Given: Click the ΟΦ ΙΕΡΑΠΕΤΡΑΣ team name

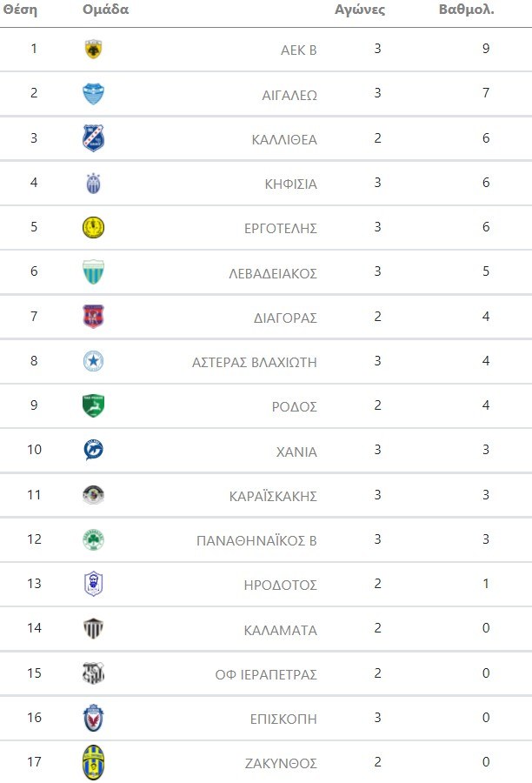Looking at the screenshot, I should 266,674.
